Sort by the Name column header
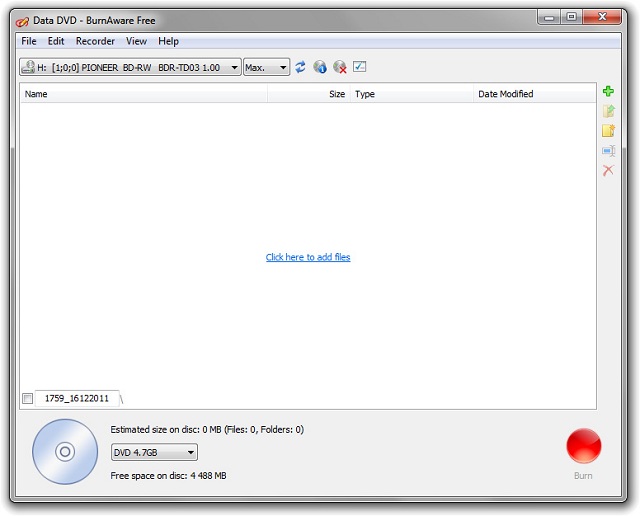 pos(144,94)
